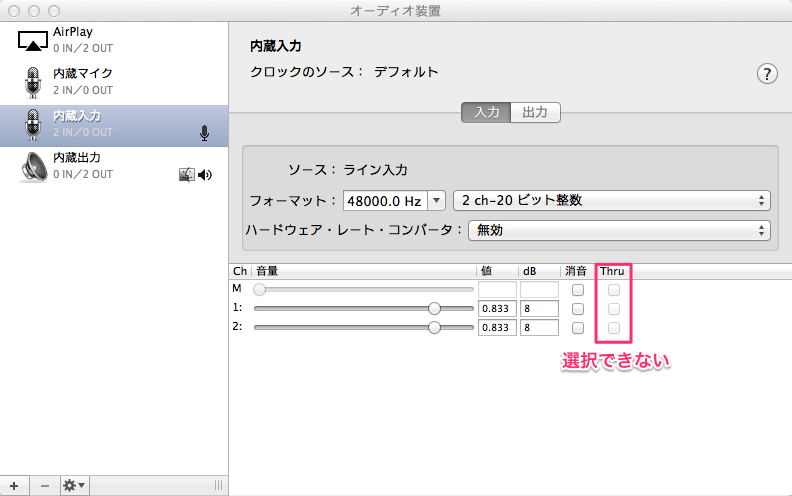Click channel 2 dB field showing 8
This screenshot has height=496, width=792.
pyautogui.click(x=539, y=327)
